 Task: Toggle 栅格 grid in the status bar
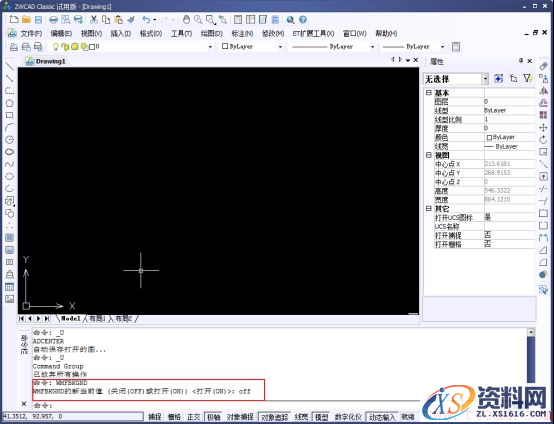click(x=174, y=417)
